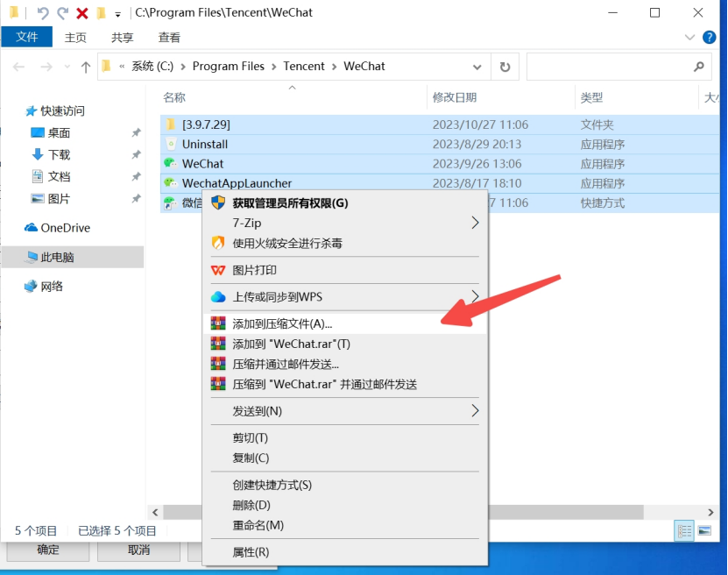Choose 重命名(M) from context menu
This screenshot has height=575, width=728.
344,525
